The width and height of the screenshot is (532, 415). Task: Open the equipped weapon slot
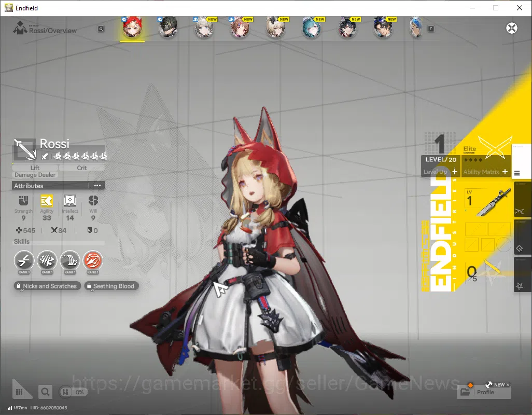point(487,202)
